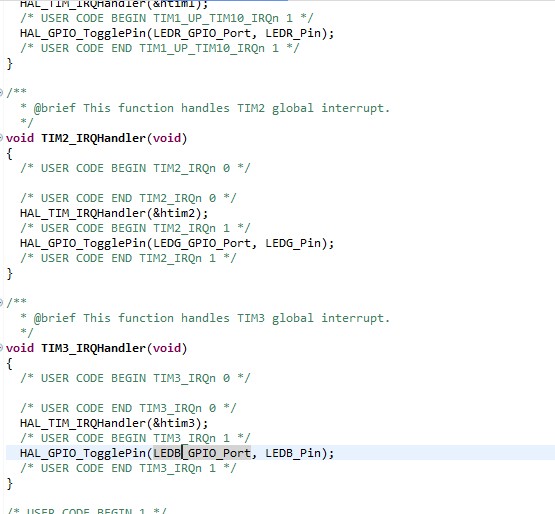Click the 'USER CODE BEGIN TIM2_IRQn 0' comment
Screen dimensions: 555x514
point(135,168)
